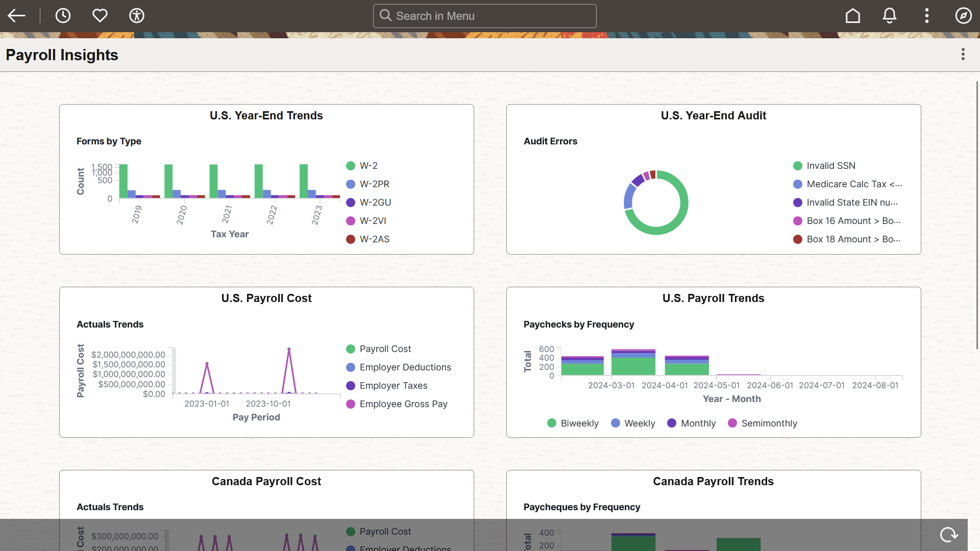Refresh the dashboard using the reload icon
Viewport: 980px width, 551px height.
[949, 535]
